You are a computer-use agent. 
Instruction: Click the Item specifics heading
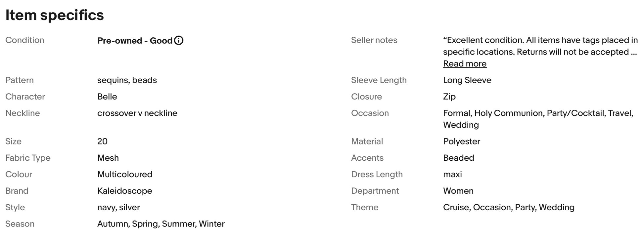55,15
